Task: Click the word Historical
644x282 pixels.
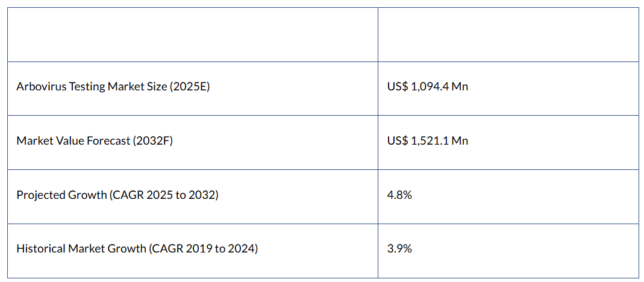Action: [x=41, y=248]
